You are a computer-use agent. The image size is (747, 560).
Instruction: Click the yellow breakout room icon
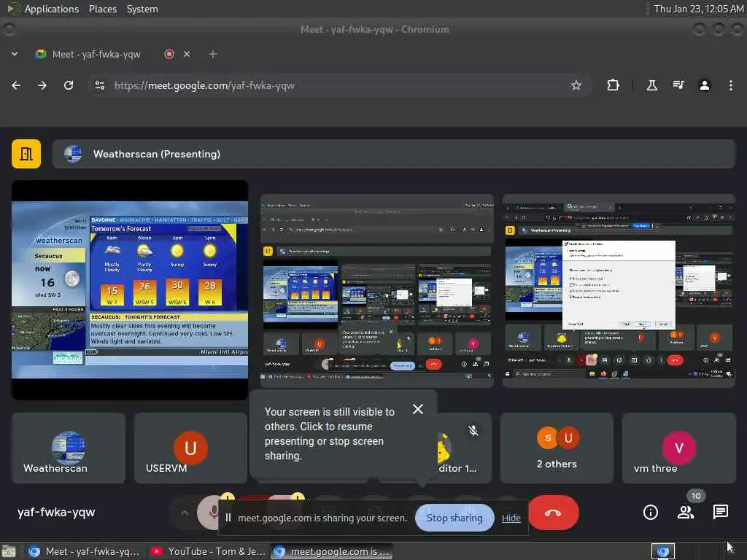tap(26, 154)
